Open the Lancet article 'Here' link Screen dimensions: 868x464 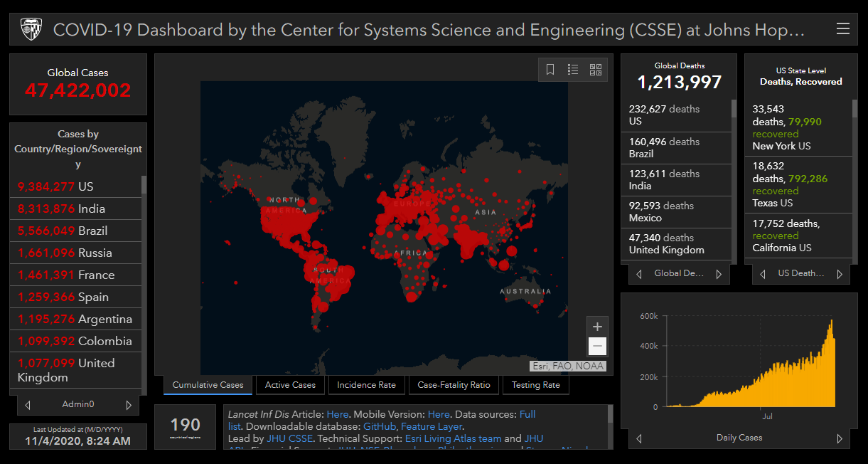coord(338,414)
